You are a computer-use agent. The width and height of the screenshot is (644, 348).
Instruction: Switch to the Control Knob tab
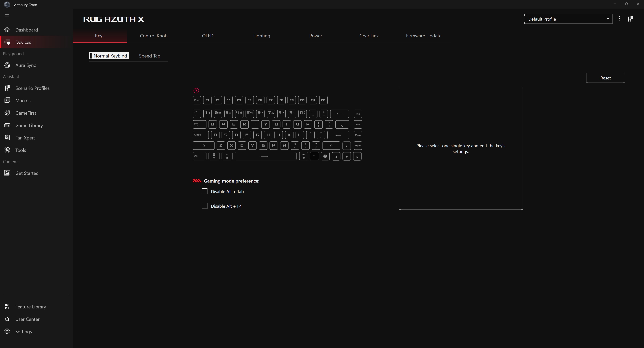pyautogui.click(x=154, y=36)
